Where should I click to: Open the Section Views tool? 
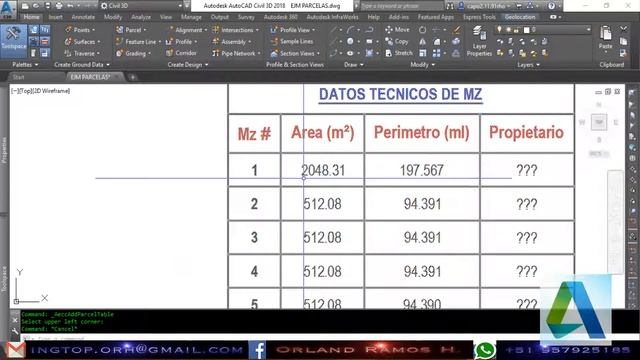pos(295,53)
